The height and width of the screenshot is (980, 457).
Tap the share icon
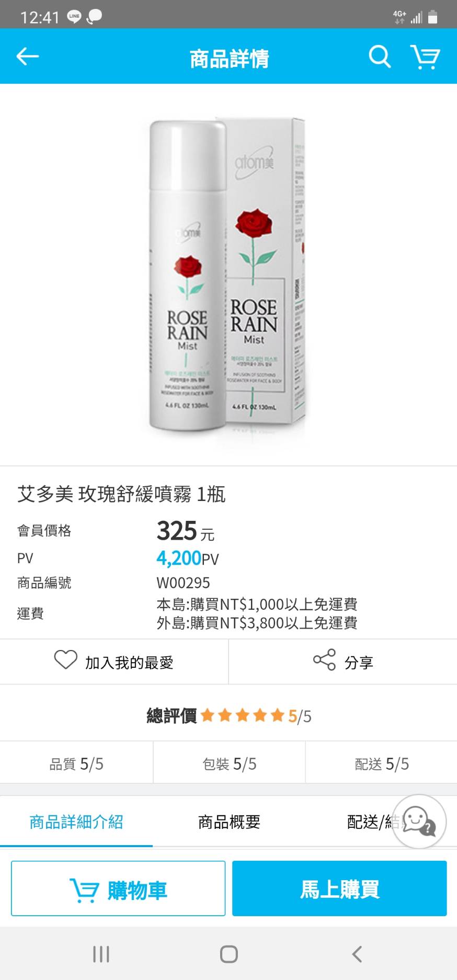pos(324,659)
